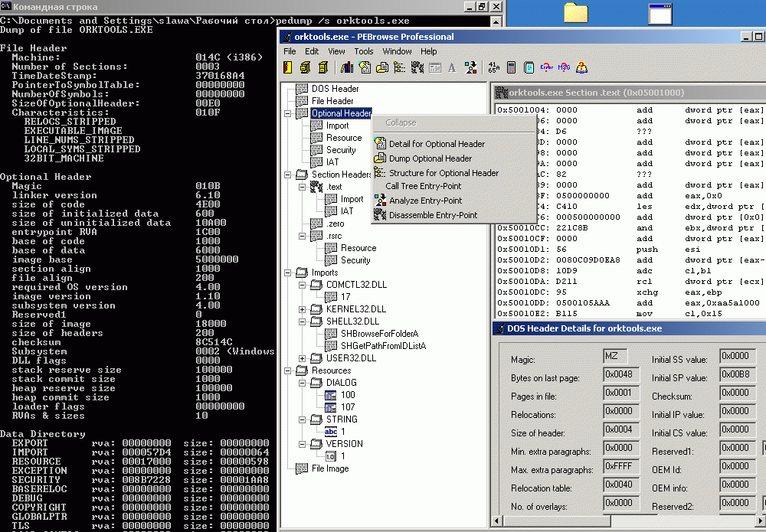Click the Analyze shapes toolbar icon
Viewport: 766px width, 532px height.
[470, 67]
